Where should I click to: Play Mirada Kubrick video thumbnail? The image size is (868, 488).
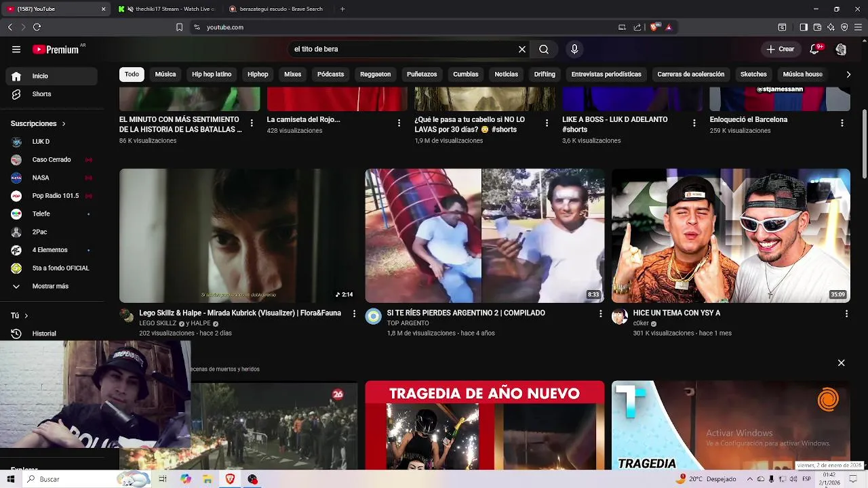239,236
